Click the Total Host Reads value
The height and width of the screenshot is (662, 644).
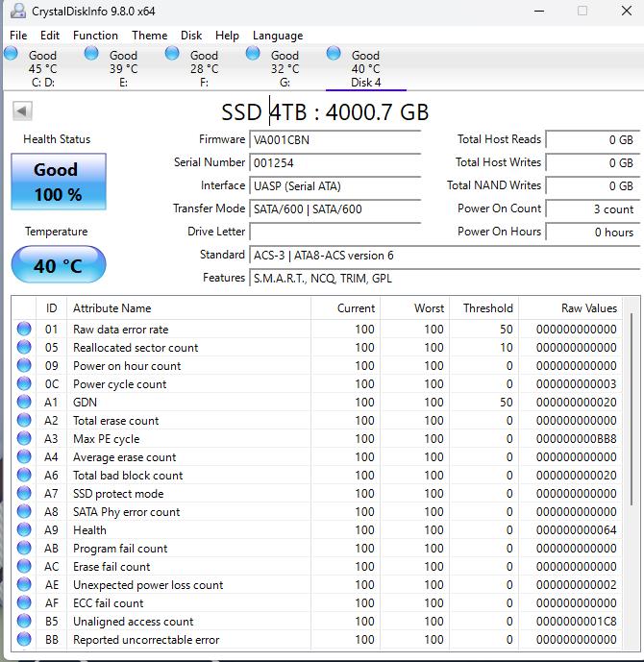[593, 139]
